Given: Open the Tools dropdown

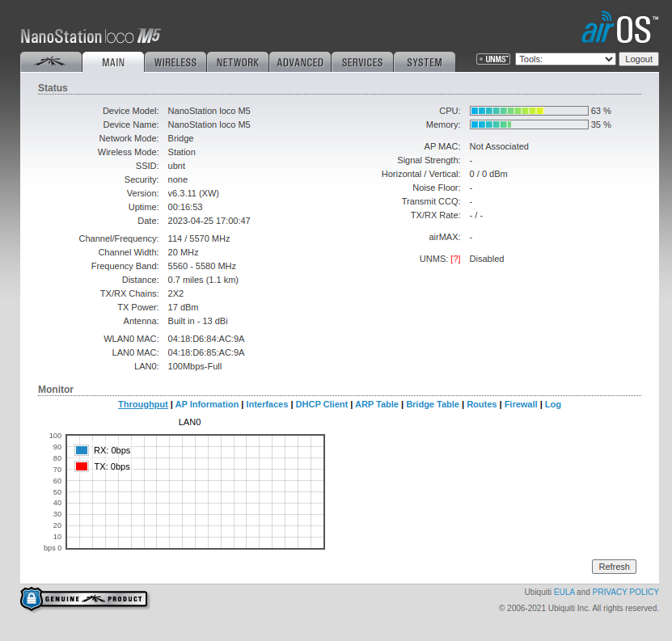Looking at the screenshot, I should coord(565,59).
